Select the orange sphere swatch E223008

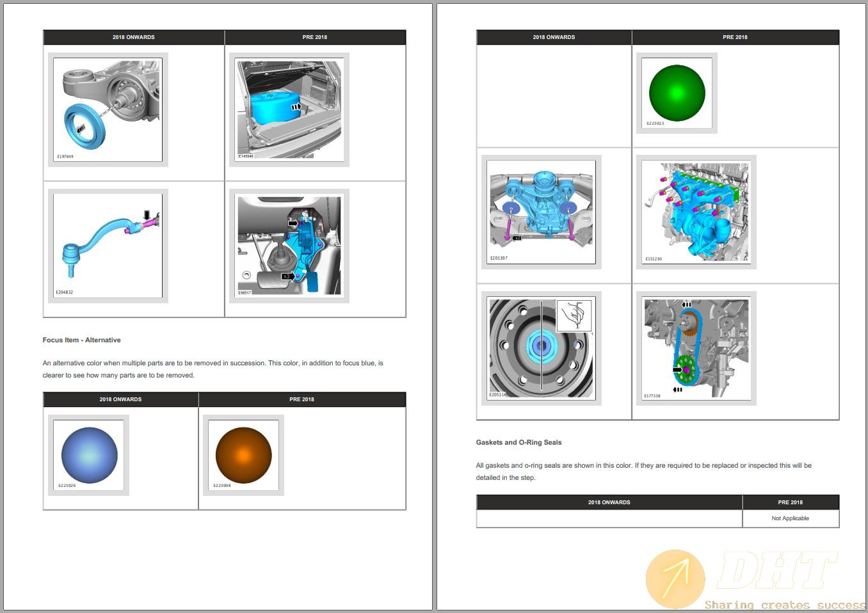tap(244, 455)
